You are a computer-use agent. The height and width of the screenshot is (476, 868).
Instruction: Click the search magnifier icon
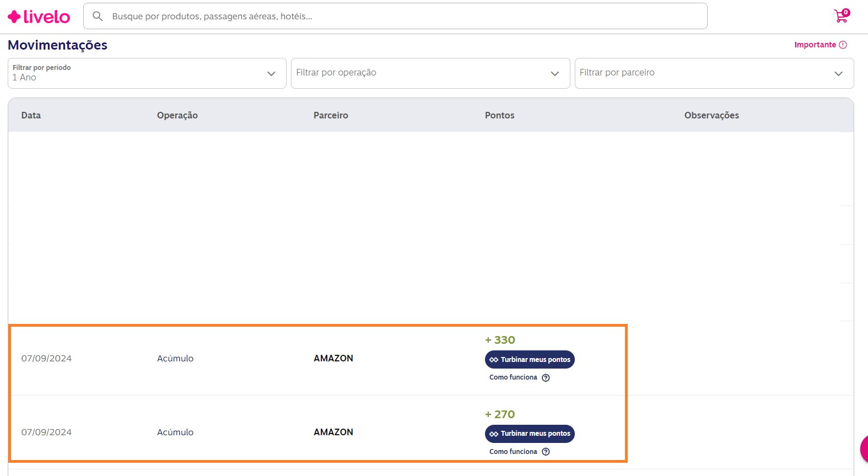(x=98, y=17)
